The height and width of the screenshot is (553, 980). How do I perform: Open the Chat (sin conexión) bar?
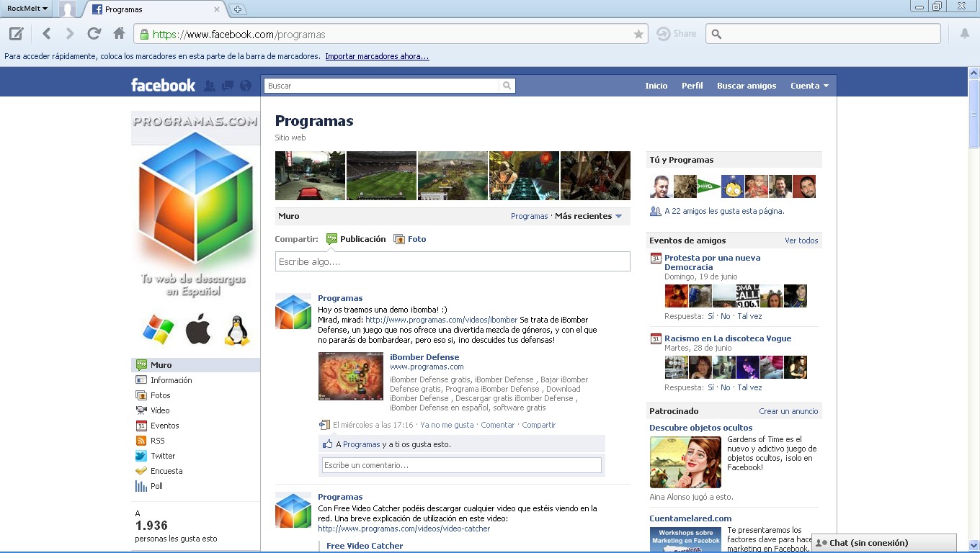tap(884, 543)
